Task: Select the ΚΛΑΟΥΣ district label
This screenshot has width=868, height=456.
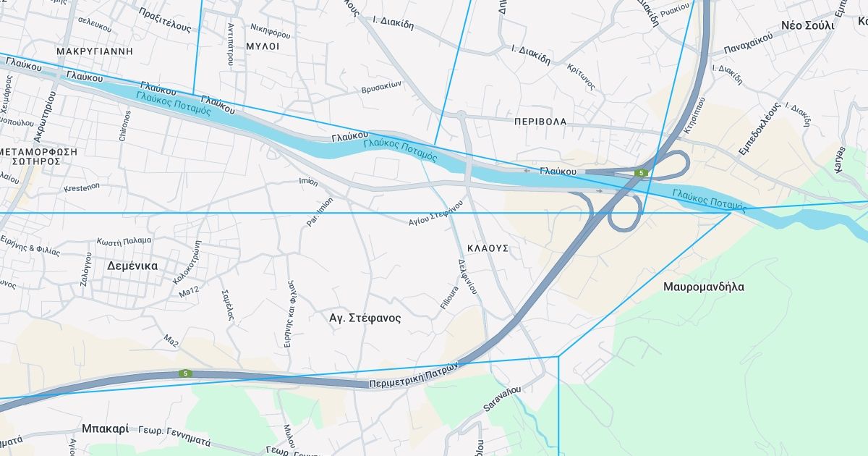Action: click(488, 248)
